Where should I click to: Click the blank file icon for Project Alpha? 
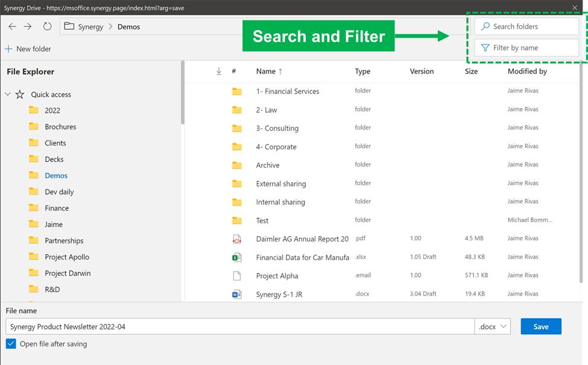pos(236,276)
